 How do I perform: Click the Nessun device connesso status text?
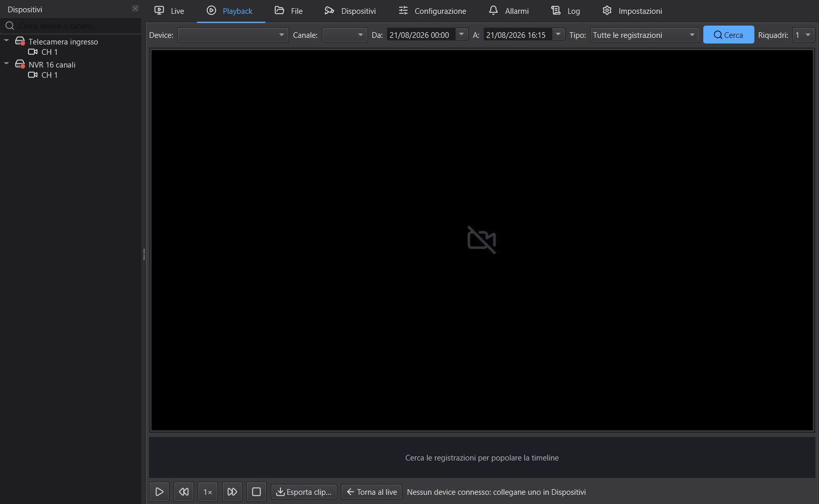click(x=496, y=492)
